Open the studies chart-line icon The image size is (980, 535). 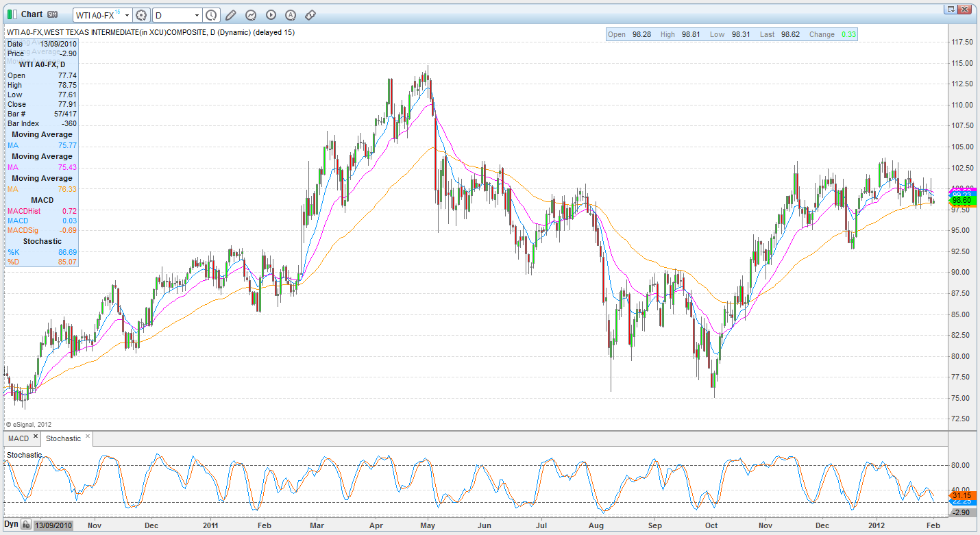[x=251, y=14]
